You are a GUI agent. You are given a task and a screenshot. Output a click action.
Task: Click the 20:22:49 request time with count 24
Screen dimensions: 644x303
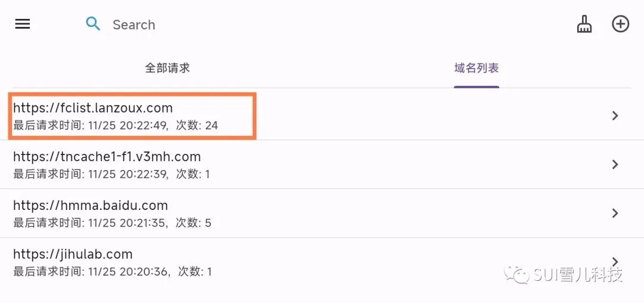coord(116,125)
